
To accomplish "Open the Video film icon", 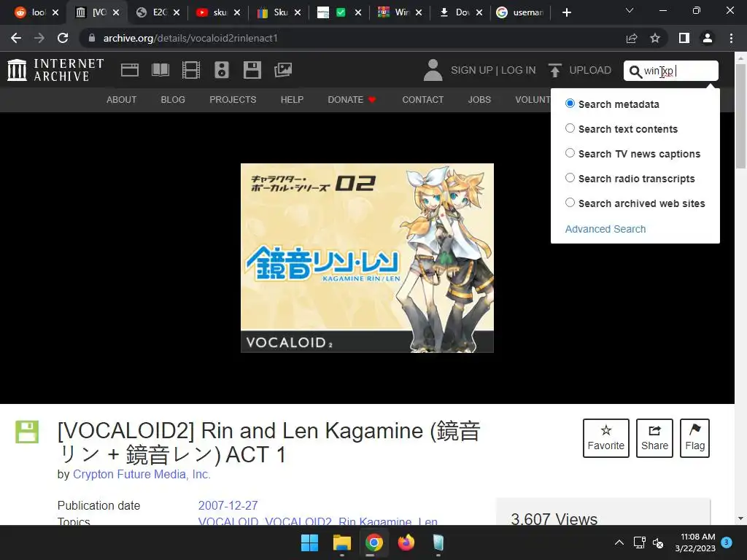I will [x=191, y=70].
